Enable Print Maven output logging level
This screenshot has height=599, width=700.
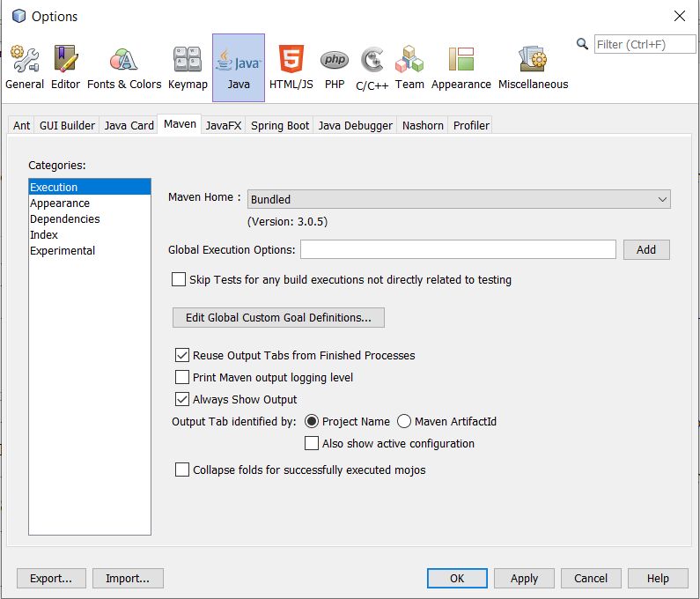181,377
